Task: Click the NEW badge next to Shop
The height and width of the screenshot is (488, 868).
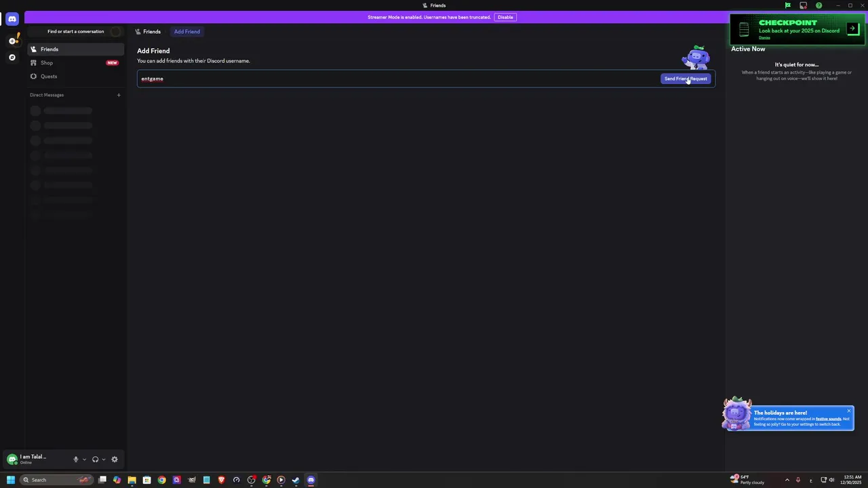Action: coord(112,63)
